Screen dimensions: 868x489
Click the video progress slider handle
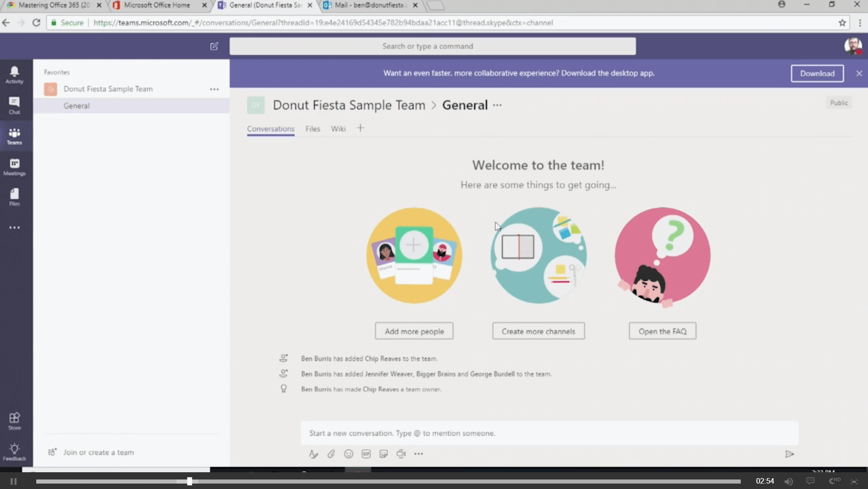(189, 481)
